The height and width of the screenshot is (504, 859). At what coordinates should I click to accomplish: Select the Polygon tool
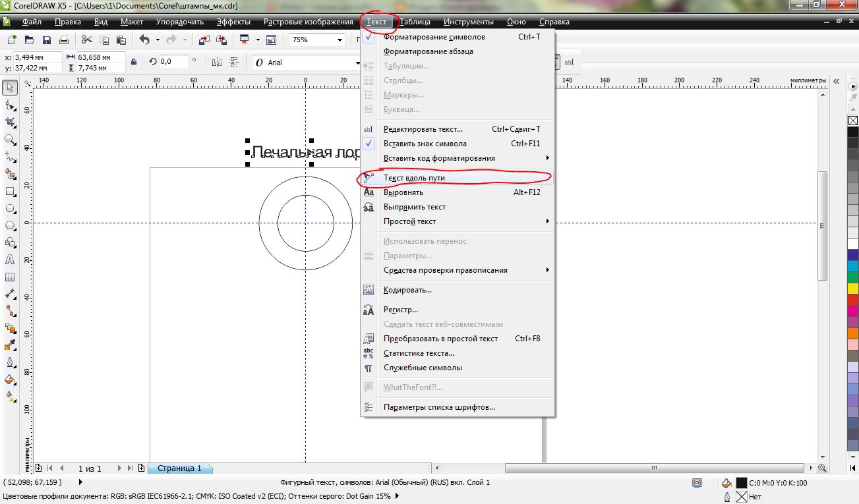coord(10,225)
